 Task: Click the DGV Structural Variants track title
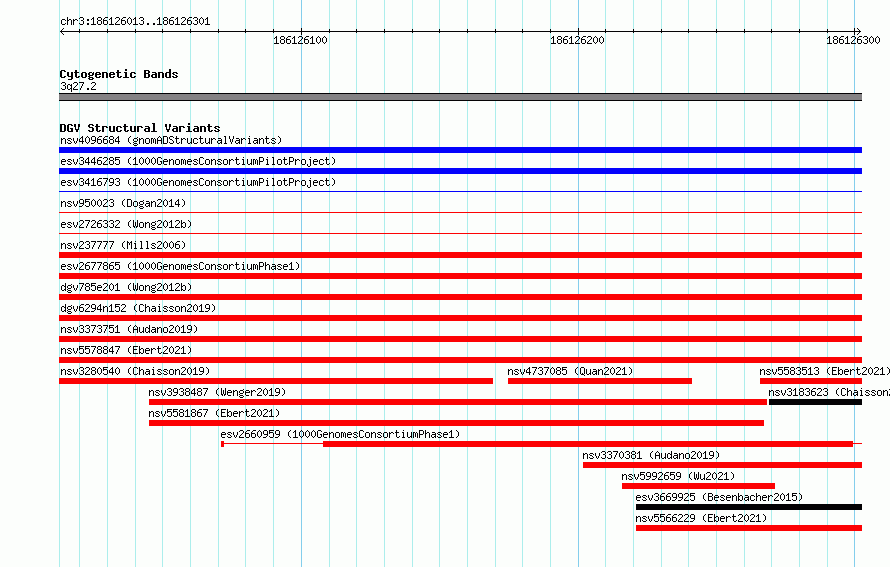140,128
